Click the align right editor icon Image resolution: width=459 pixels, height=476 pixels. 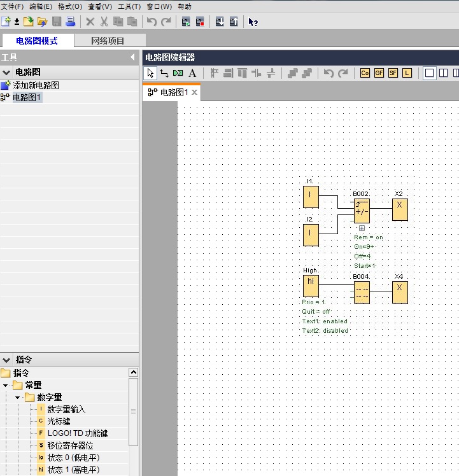[x=228, y=73]
